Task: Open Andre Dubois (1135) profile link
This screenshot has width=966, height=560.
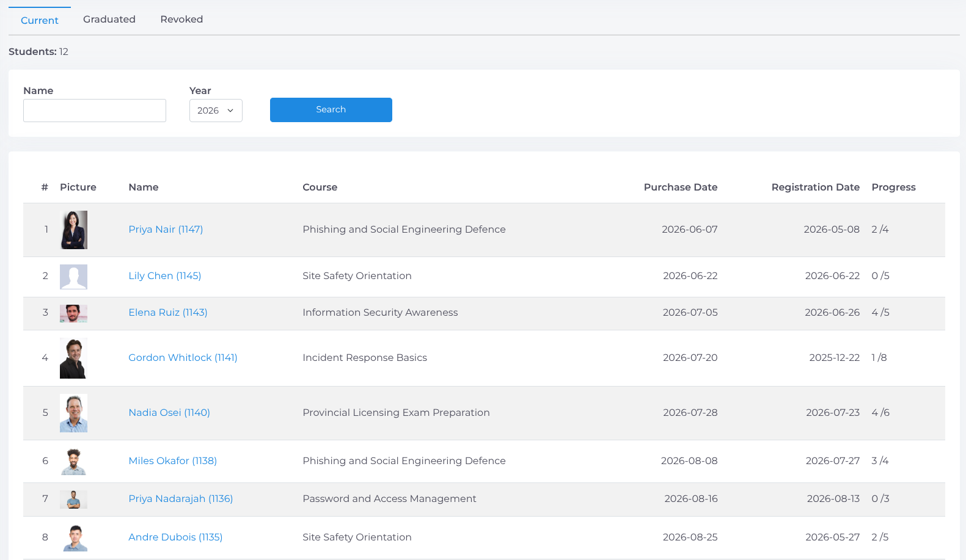Action: click(x=175, y=537)
